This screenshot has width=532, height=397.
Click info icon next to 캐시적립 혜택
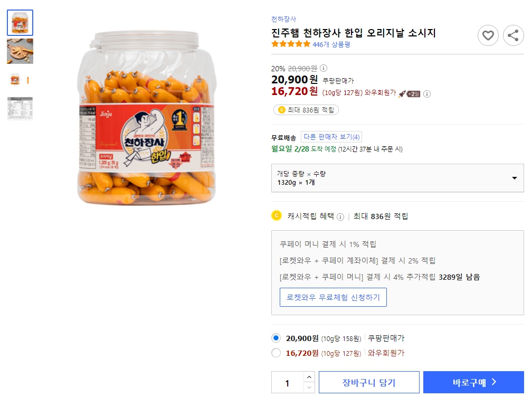pyautogui.click(x=341, y=216)
